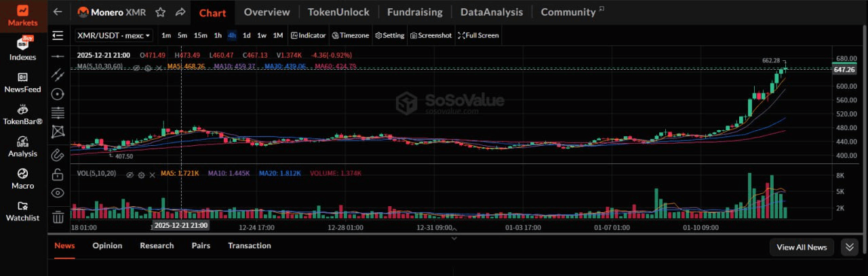Toggle the lock drawings icon
Image resolution: width=868 pixels, height=276 pixels.
click(x=58, y=174)
